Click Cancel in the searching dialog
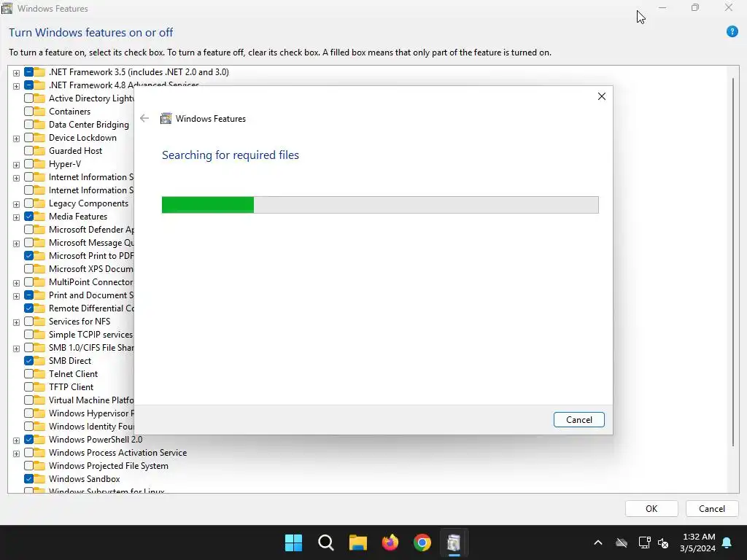 (x=578, y=419)
